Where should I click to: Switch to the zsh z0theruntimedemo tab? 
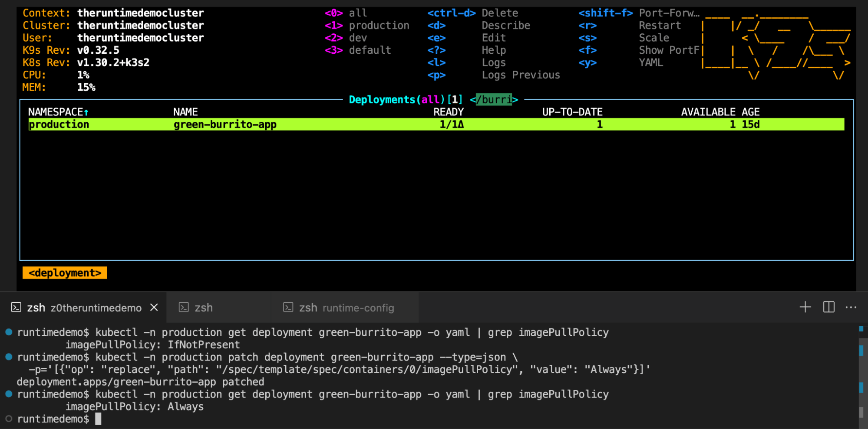click(x=84, y=308)
